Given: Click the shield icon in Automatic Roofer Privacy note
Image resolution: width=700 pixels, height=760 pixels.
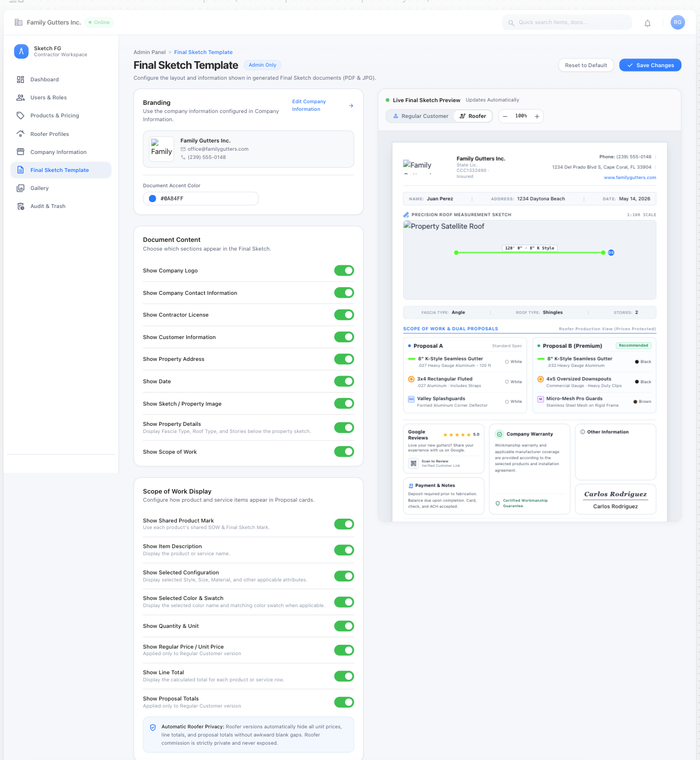Looking at the screenshot, I should coord(153,727).
